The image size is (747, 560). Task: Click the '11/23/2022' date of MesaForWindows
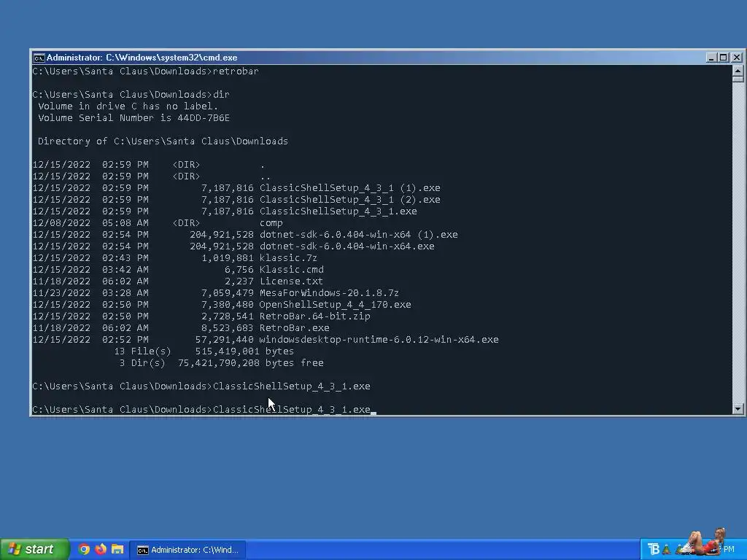click(x=61, y=293)
